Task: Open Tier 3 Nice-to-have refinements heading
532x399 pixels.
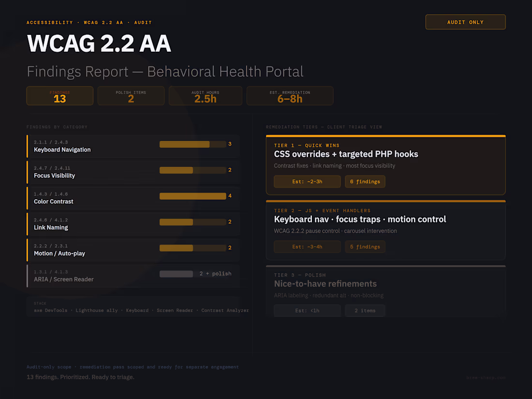Action: (x=325, y=283)
